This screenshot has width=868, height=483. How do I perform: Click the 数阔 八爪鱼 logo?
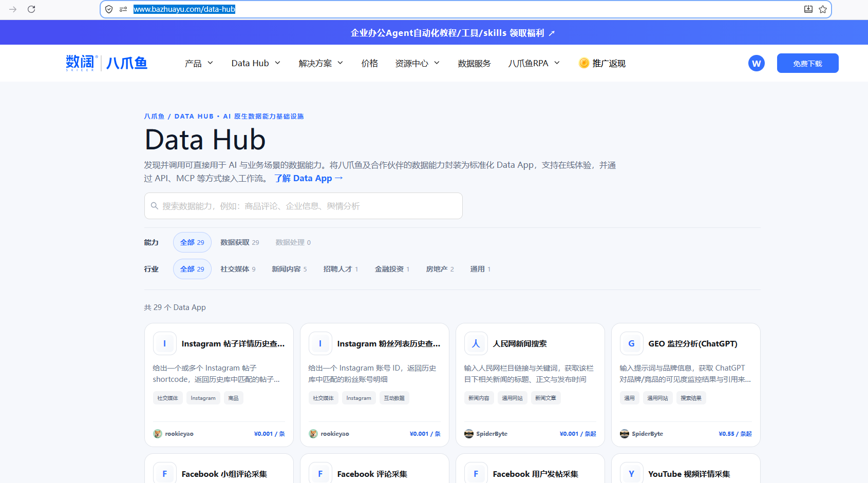(x=107, y=63)
